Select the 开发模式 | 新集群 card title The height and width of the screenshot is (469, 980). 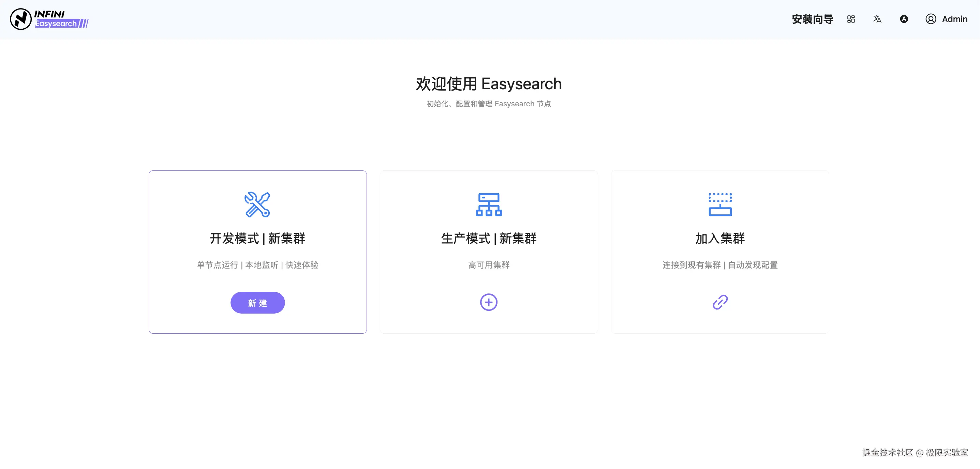tap(257, 239)
